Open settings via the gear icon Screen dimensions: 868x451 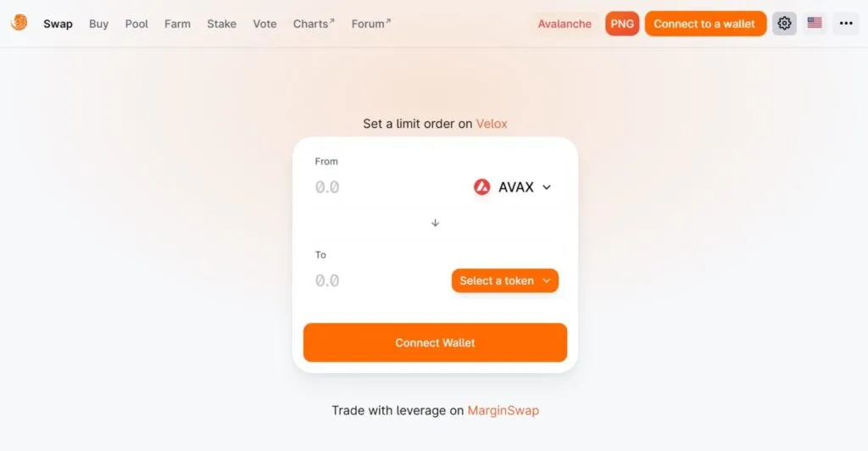784,23
